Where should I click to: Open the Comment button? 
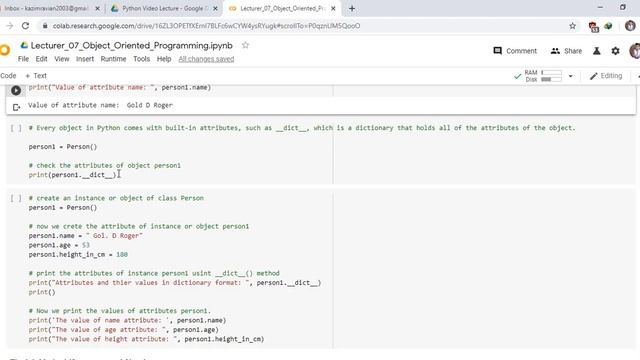tap(515, 51)
